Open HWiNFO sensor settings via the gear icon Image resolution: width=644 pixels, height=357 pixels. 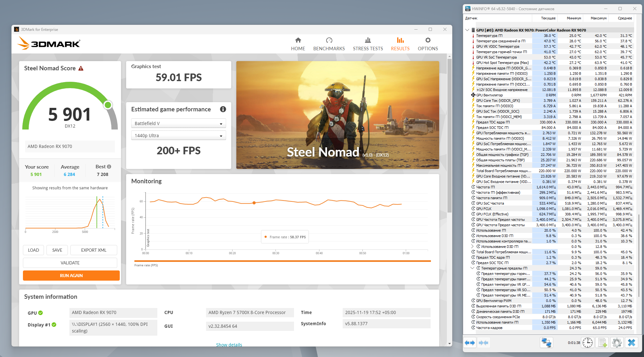(x=617, y=343)
